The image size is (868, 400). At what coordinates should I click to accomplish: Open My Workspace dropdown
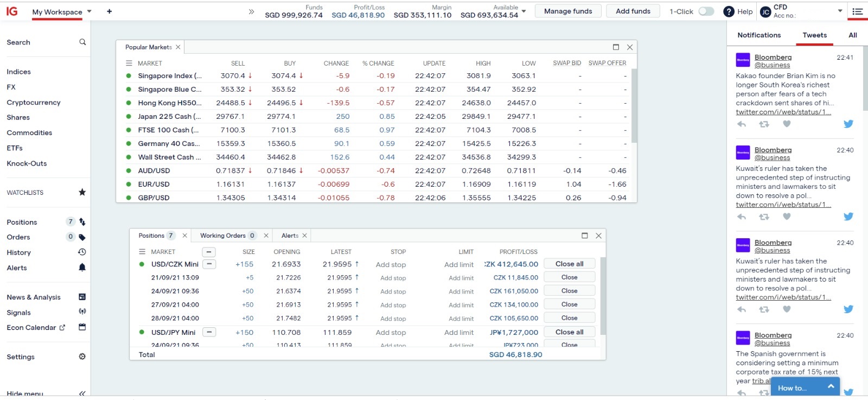pos(90,11)
